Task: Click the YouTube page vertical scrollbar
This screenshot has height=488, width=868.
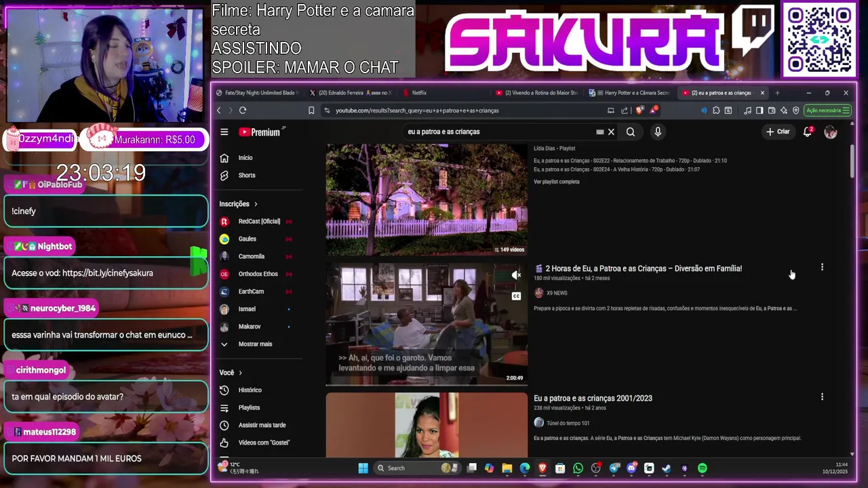Action: pyautogui.click(x=852, y=161)
